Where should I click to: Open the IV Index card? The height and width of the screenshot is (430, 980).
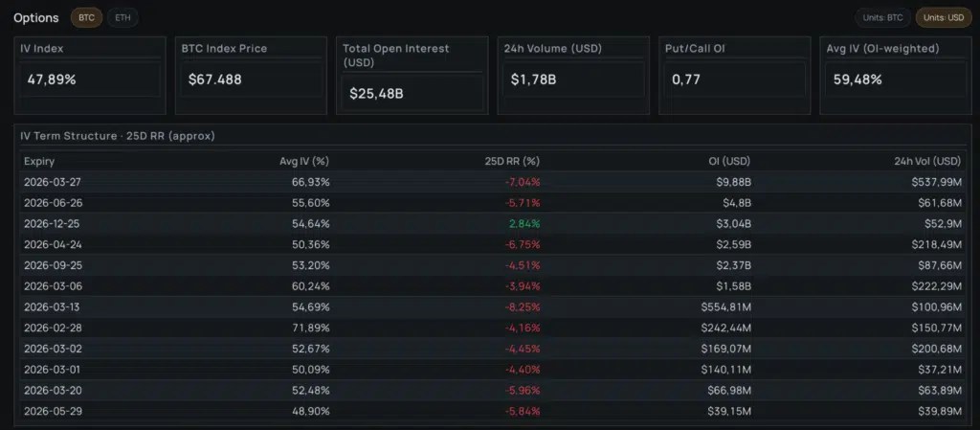pos(90,76)
